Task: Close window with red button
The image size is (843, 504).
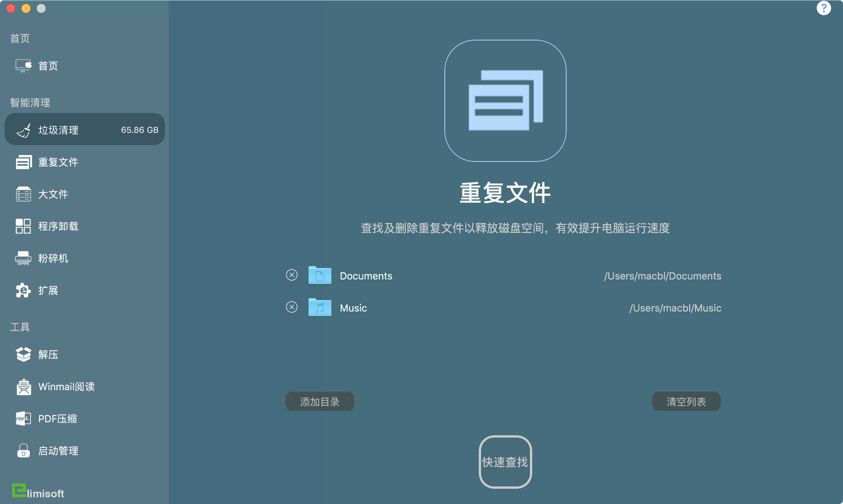Action: [11, 8]
